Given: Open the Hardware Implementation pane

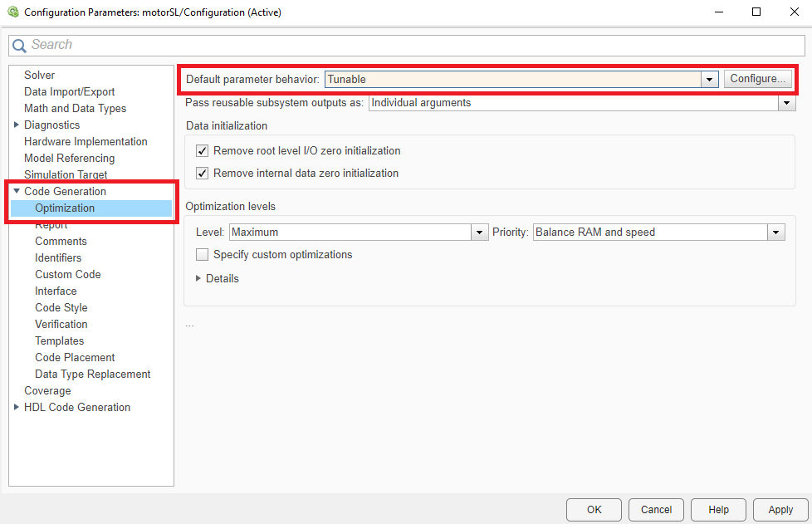Looking at the screenshot, I should (86, 142).
